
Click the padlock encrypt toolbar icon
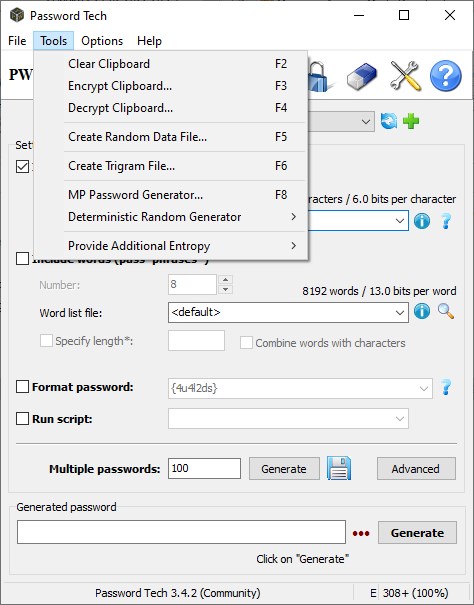coord(319,76)
